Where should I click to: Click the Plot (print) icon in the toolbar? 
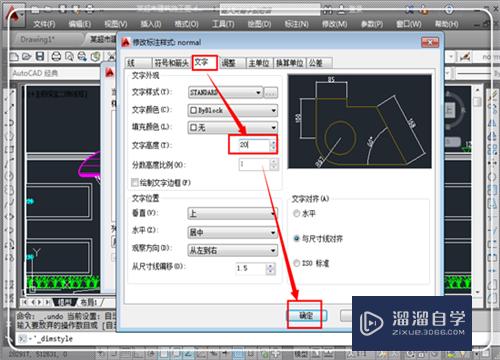(56, 57)
